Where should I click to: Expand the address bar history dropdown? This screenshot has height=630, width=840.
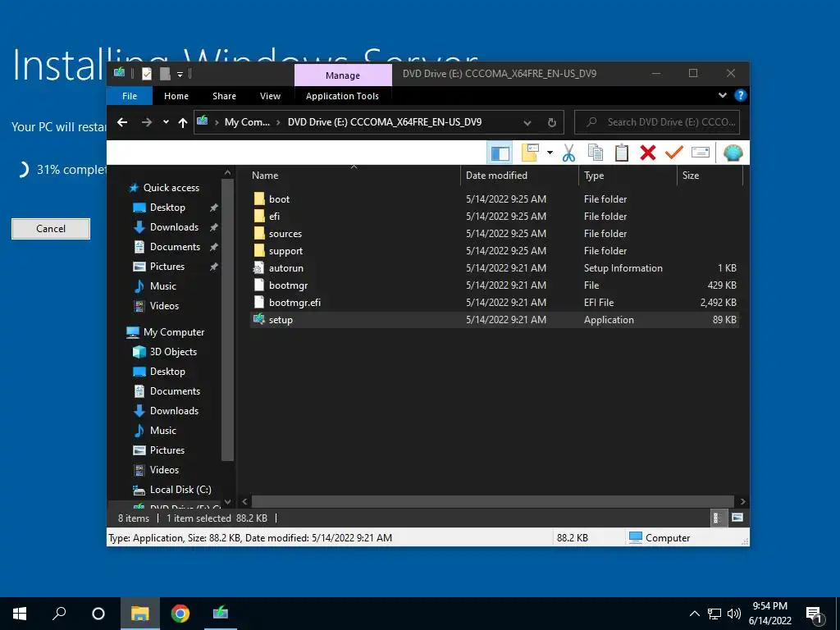pos(527,123)
